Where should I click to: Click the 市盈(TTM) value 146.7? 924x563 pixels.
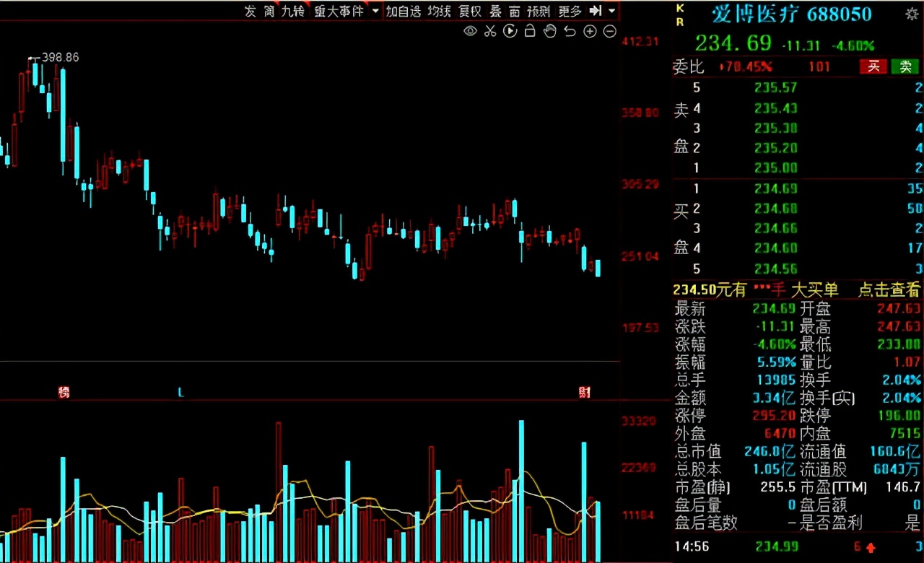[903, 487]
